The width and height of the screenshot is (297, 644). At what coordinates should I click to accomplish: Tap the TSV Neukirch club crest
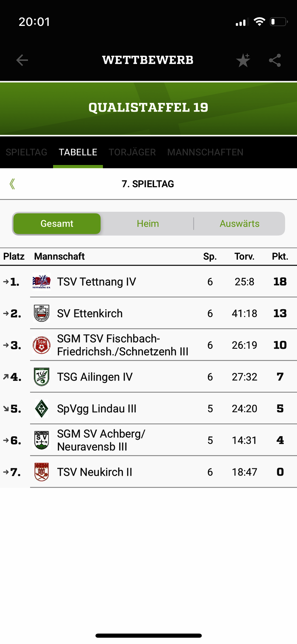tap(42, 472)
